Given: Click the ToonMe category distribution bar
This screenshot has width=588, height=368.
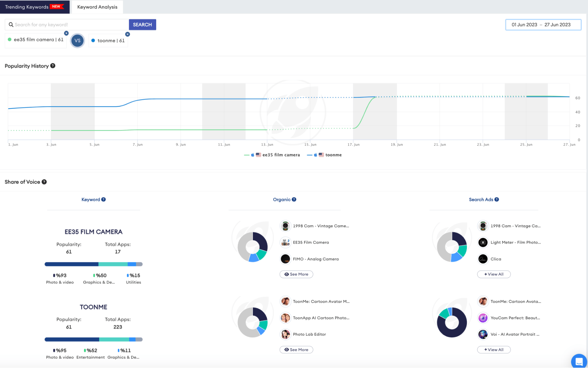Looking at the screenshot, I should (x=94, y=339).
